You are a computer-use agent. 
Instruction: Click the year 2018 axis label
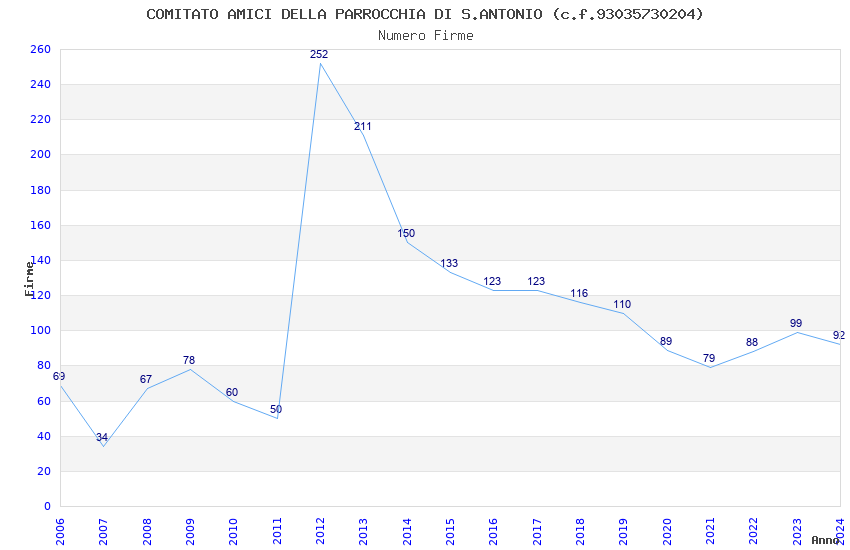click(x=580, y=531)
